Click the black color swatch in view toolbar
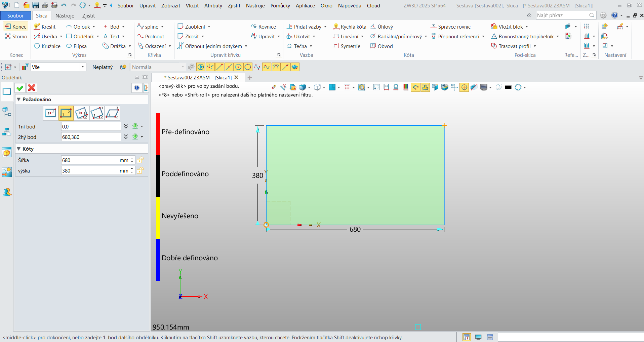Image resolution: width=644 pixels, height=342 pixels. click(508, 87)
